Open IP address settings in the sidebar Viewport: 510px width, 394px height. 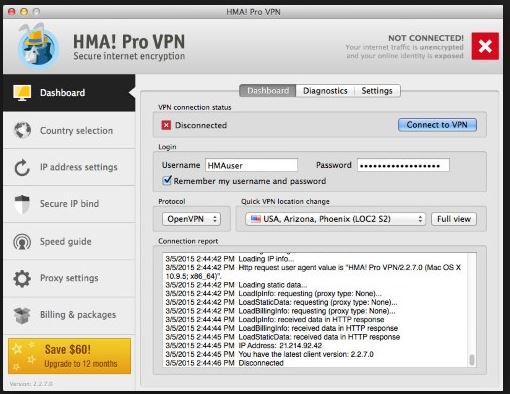click(x=69, y=167)
